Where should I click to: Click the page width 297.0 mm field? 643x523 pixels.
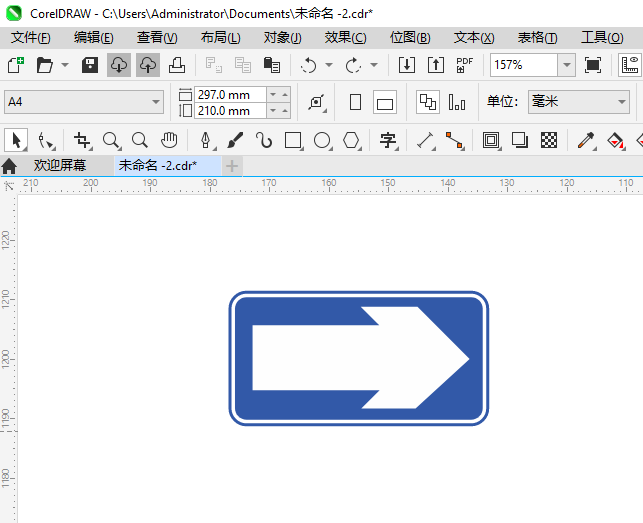(230, 95)
